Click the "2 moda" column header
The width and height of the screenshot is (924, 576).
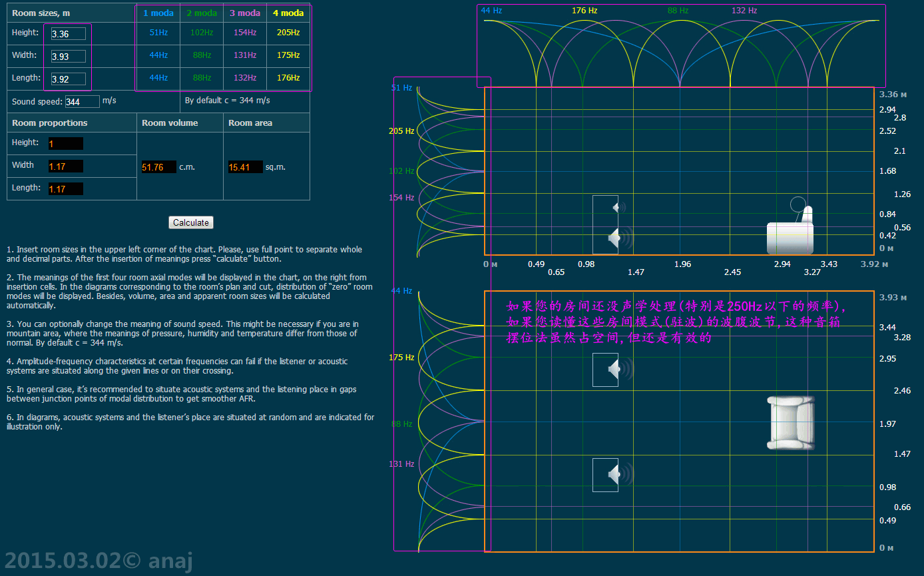tap(202, 13)
